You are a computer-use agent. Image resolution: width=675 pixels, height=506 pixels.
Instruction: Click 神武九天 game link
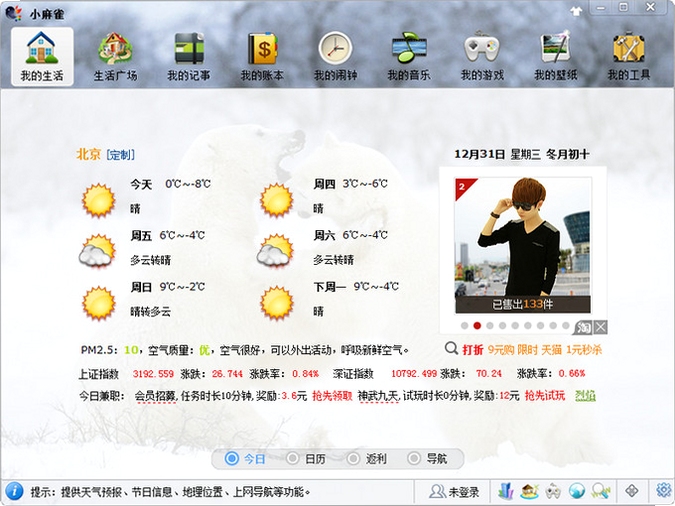click(x=378, y=396)
